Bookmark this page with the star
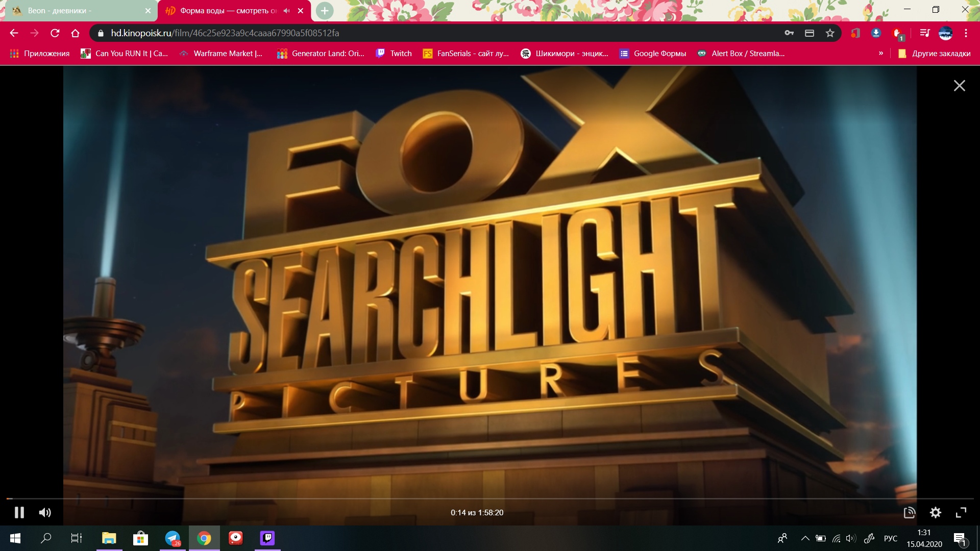The image size is (980, 551). 830,33
